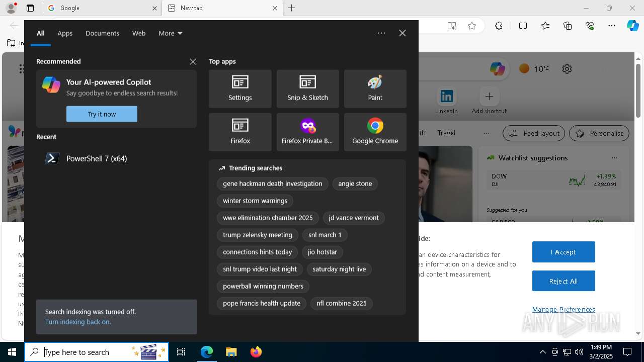
Task: Close the New tab browser tab
Action: pyautogui.click(x=275, y=8)
